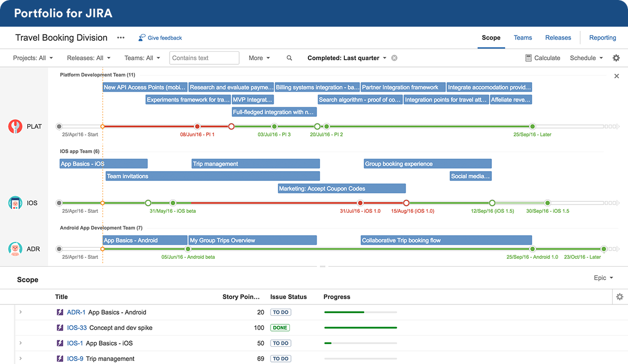This screenshot has width=628, height=364.
Task: Open the Schedule dropdown
Action: coord(586,58)
